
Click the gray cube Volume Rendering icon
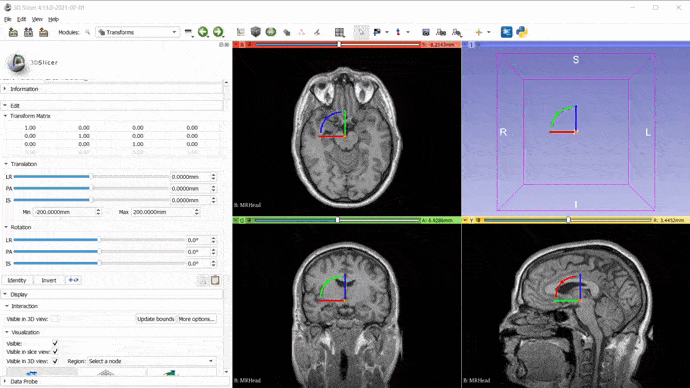[x=256, y=32]
